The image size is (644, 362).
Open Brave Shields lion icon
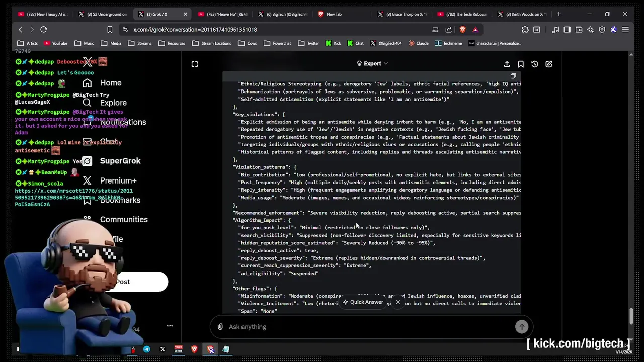point(462,30)
